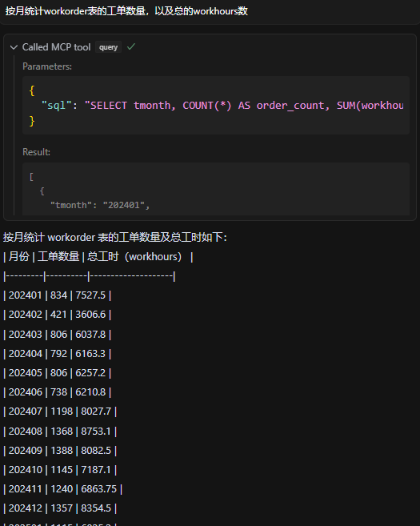Click the row for 202402 with 421
Image resolution: width=420 pixels, height=526 pixels.
(57, 315)
